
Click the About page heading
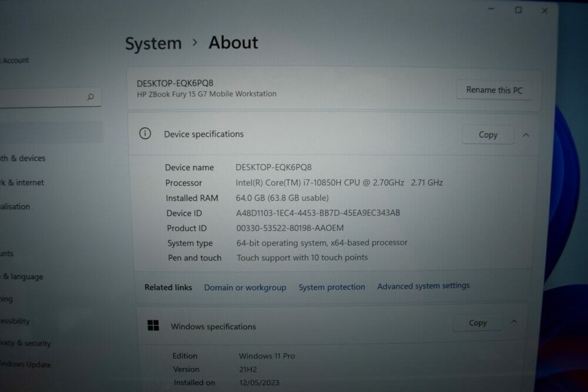tap(233, 42)
